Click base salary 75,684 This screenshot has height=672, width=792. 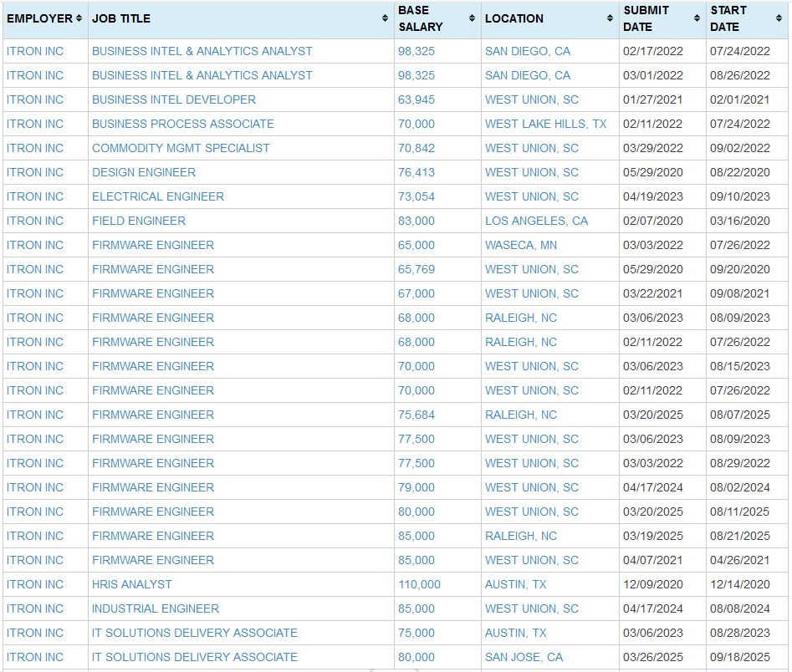tap(416, 415)
